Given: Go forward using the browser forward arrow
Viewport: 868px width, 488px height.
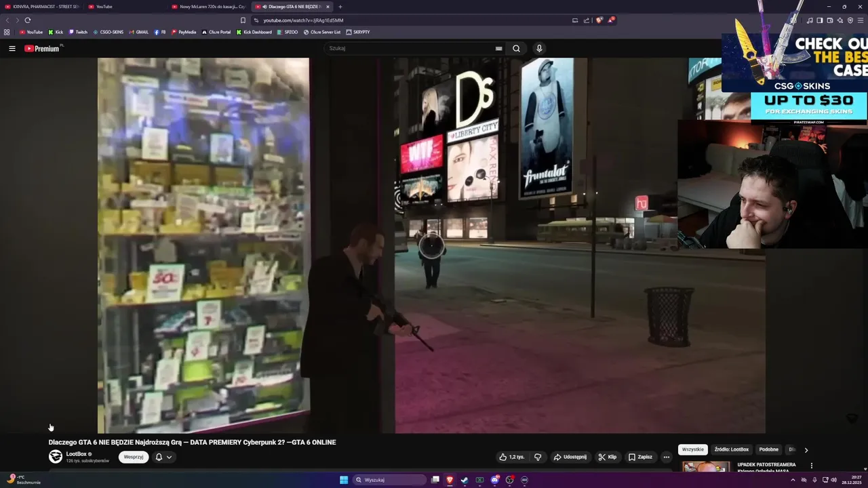Looking at the screenshot, I should click(17, 20).
